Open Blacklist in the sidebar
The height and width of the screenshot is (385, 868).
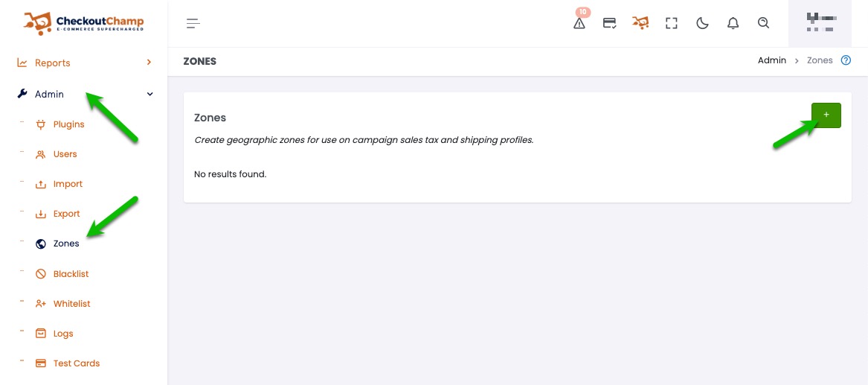tap(71, 274)
